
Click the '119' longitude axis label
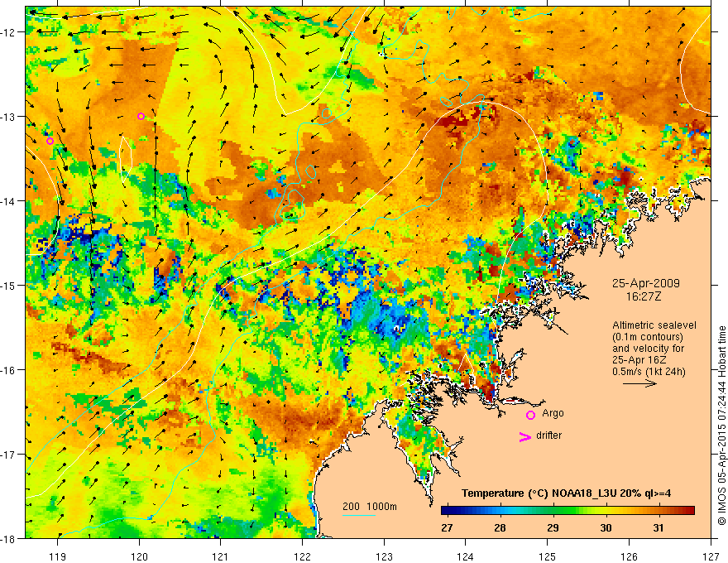(x=58, y=556)
